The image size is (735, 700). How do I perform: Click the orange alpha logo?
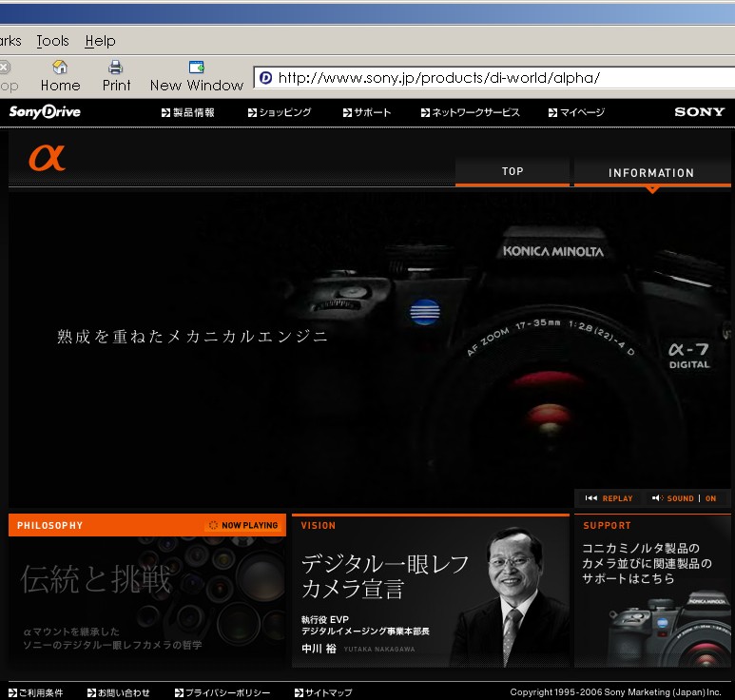[x=47, y=156]
